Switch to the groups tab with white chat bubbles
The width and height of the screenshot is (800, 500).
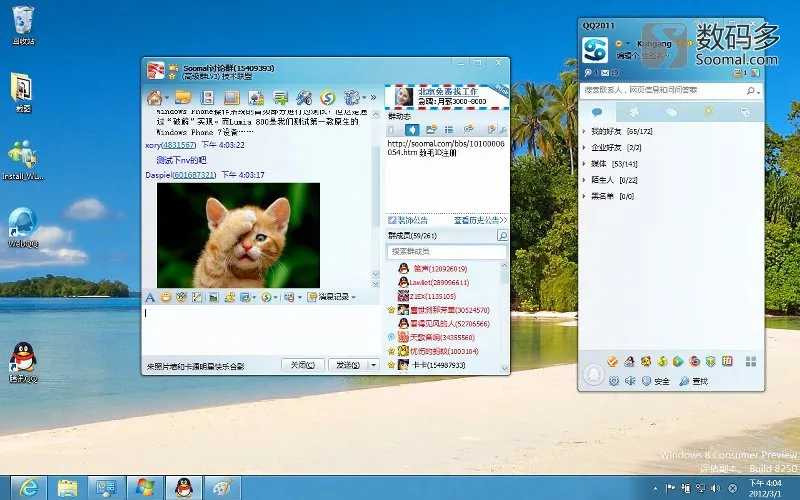pyautogui.click(x=671, y=112)
